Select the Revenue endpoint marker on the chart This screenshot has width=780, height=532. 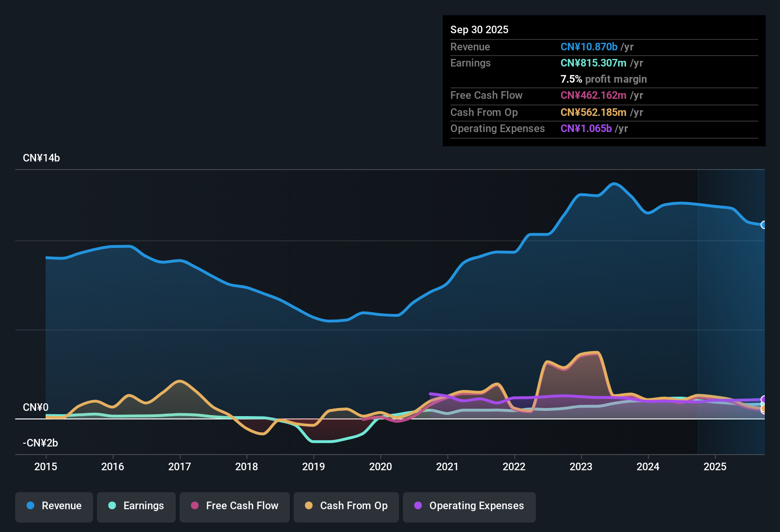click(x=764, y=225)
